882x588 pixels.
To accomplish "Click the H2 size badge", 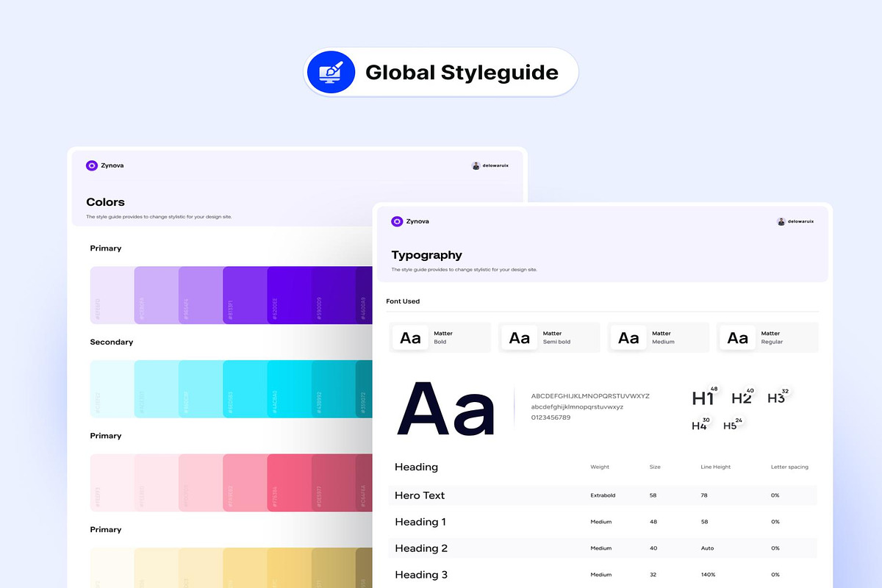I will click(750, 391).
